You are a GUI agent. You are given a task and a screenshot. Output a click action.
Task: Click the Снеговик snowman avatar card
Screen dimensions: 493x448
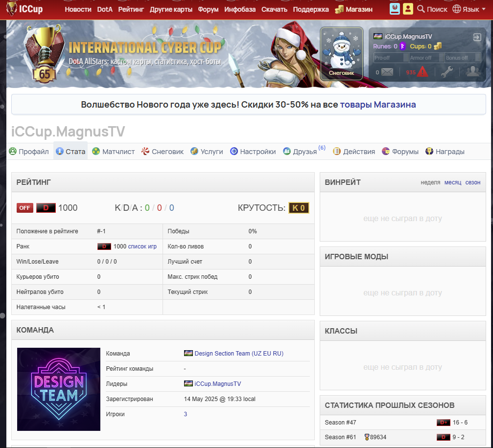coord(341,53)
